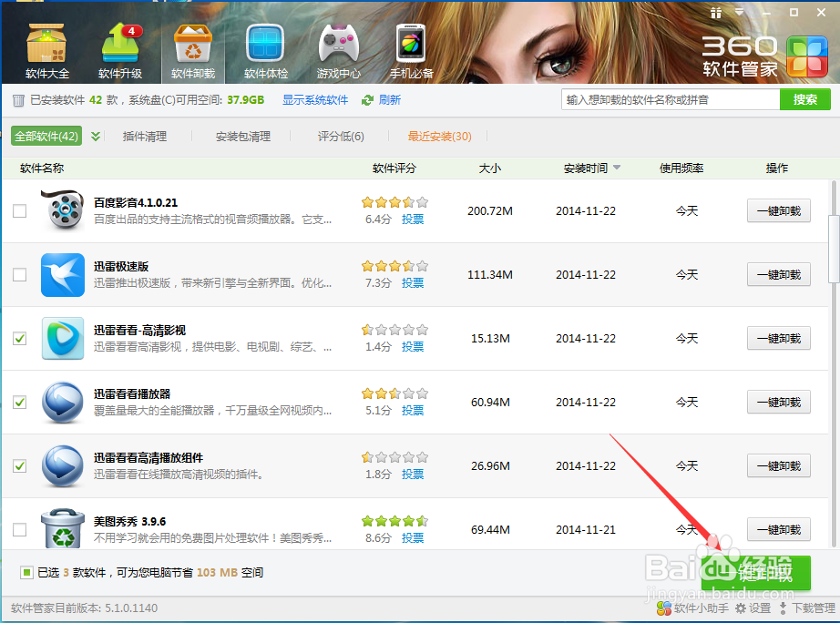The image size is (840, 623).
Task: Open 设置 gear in the status bar
Action: pos(753,608)
